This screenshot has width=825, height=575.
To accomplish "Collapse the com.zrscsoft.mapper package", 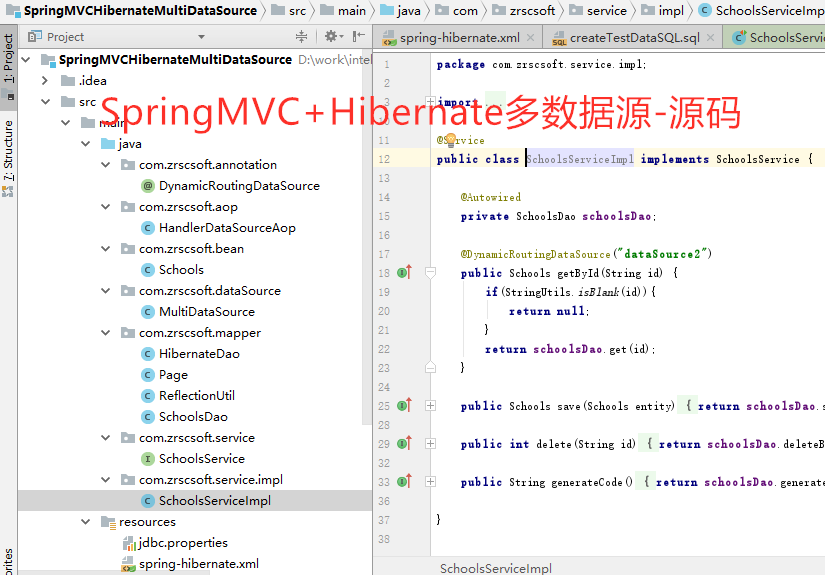I will tap(105, 333).
